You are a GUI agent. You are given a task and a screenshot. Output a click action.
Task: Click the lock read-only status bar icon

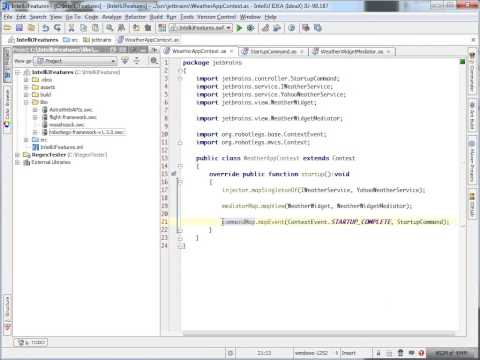pos(378,353)
